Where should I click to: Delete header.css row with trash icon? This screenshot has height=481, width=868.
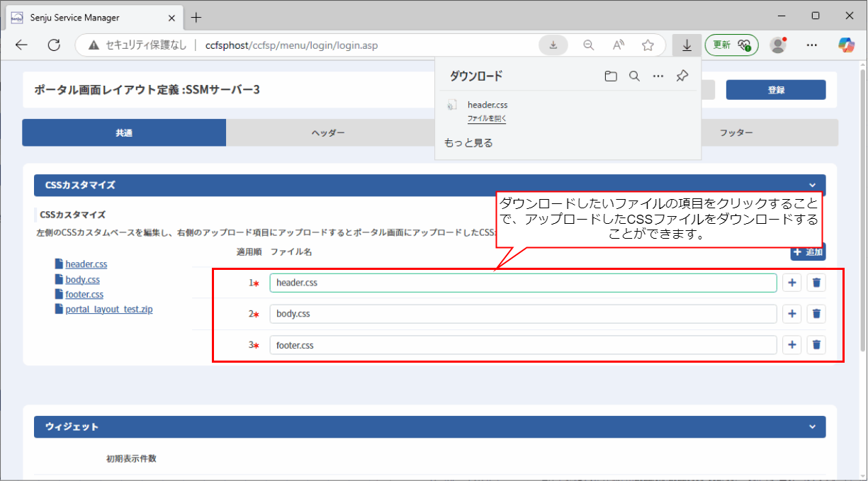(x=816, y=283)
